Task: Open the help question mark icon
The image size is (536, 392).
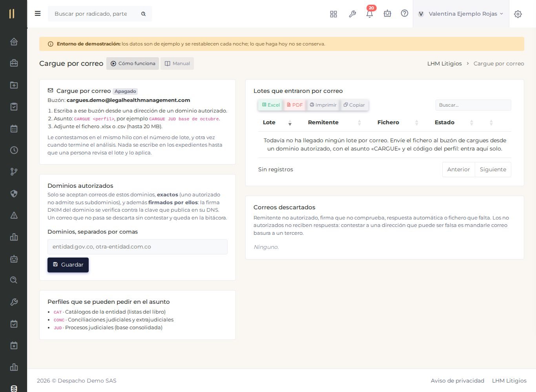Action: point(405,13)
